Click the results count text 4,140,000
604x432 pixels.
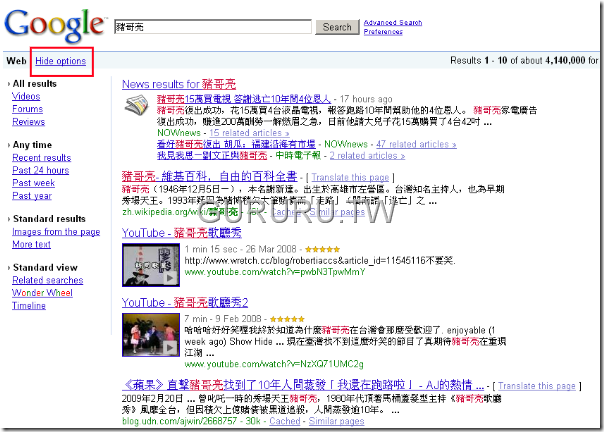pyautogui.click(x=565, y=61)
